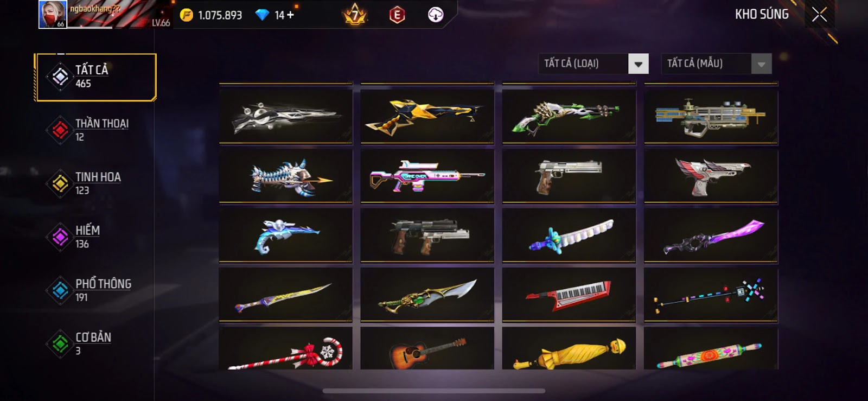The height and width of the screenshot is (401, 868).
Task: Tap the blue diamond currency icon
Action: [262, 15]
